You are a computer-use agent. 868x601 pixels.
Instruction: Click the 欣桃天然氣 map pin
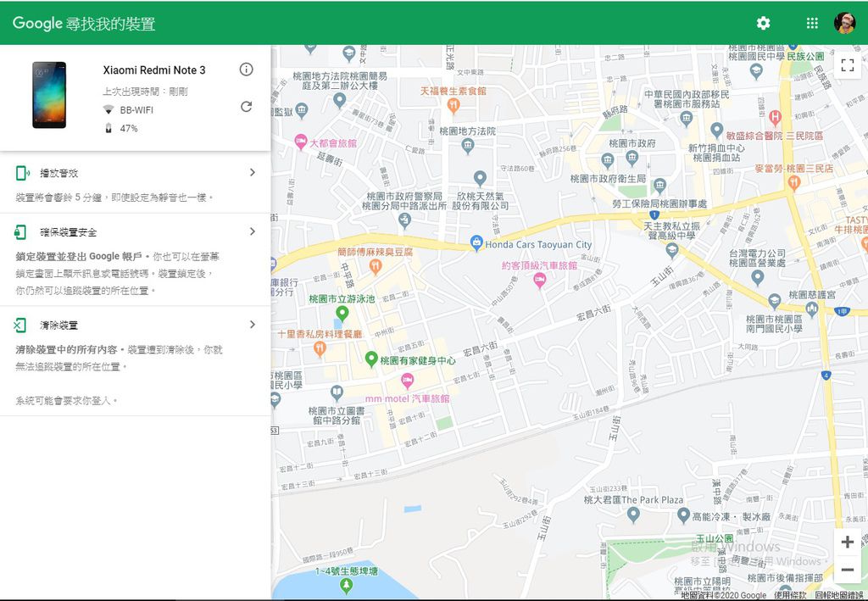point(480,178)
